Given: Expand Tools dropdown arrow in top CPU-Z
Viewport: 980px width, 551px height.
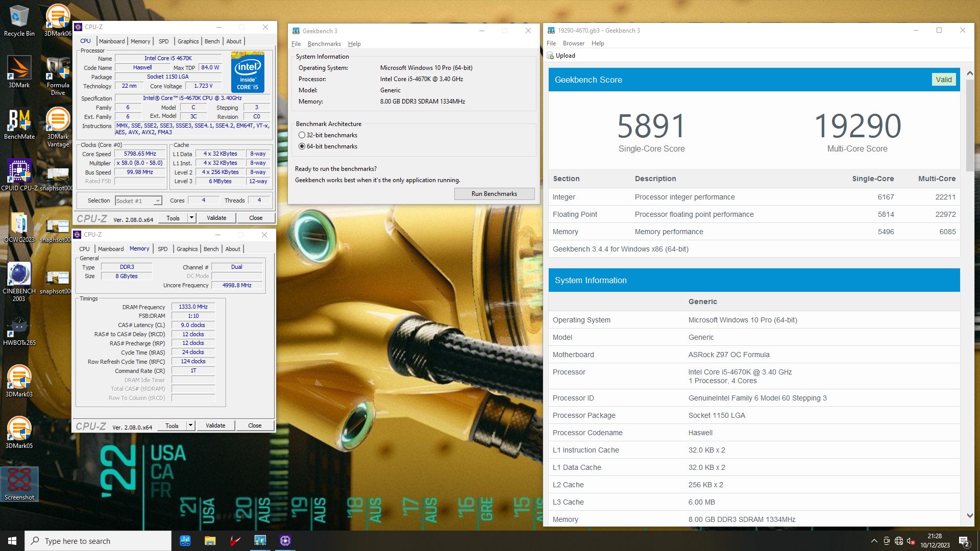Looking at the screenshot, I should [x=191, y=218].
